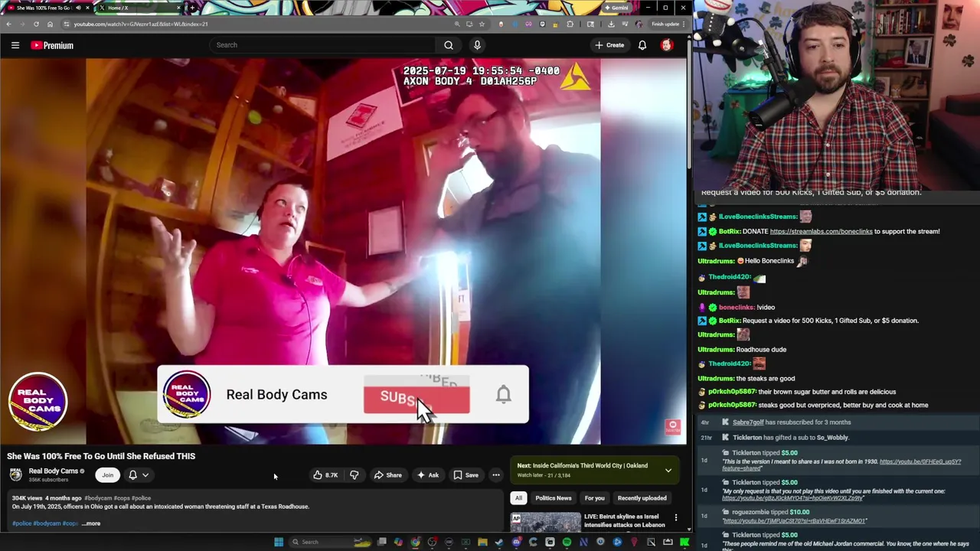Open browser home page icon
This screenshot has width=980, height=551.
(50, 24)
